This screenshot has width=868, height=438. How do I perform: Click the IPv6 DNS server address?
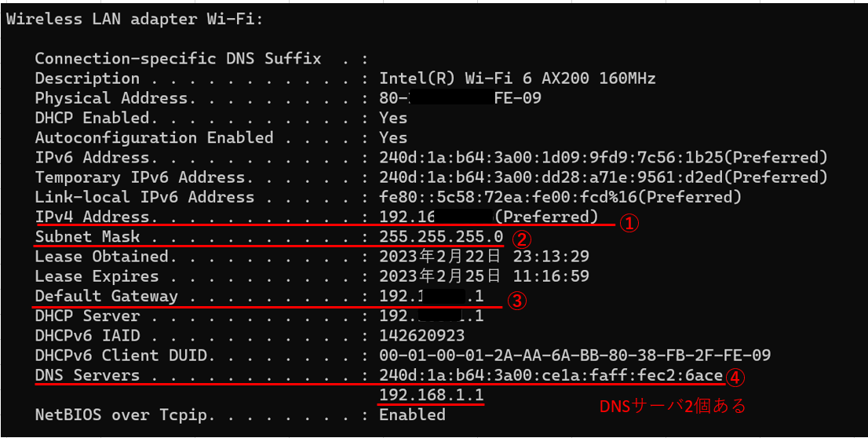551,375
